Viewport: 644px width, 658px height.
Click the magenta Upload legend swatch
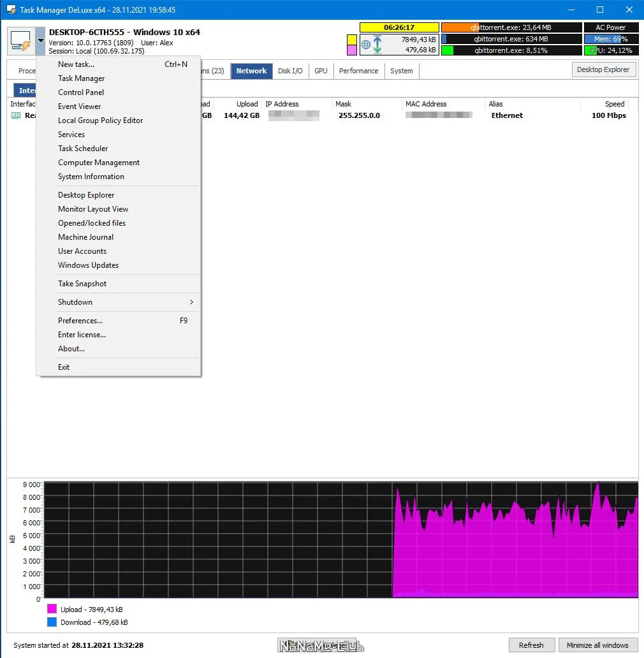(52, 609)
